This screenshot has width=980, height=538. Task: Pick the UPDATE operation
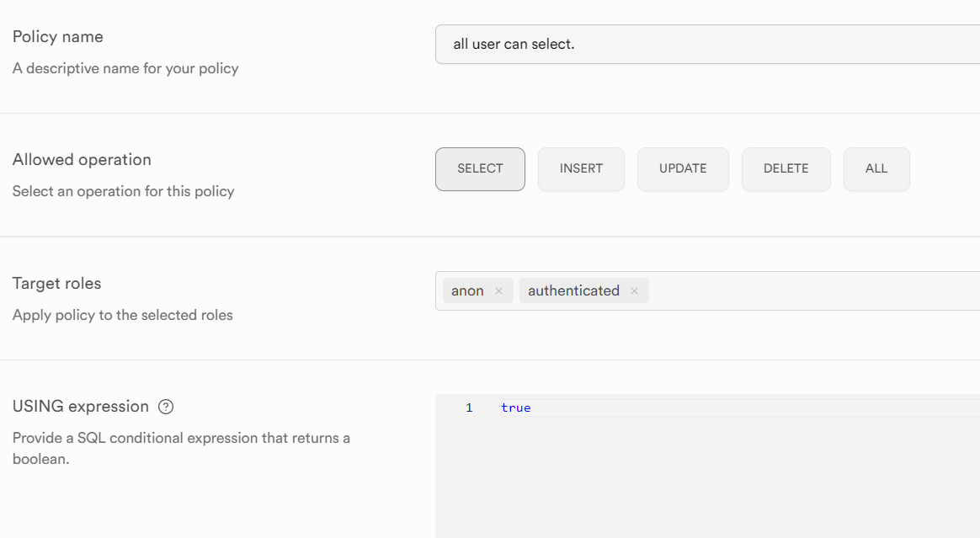[683, 169]
